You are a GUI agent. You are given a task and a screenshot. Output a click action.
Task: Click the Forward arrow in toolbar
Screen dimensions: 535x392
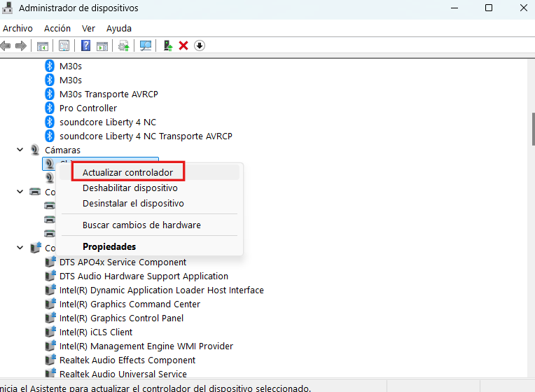pos(21,45)
